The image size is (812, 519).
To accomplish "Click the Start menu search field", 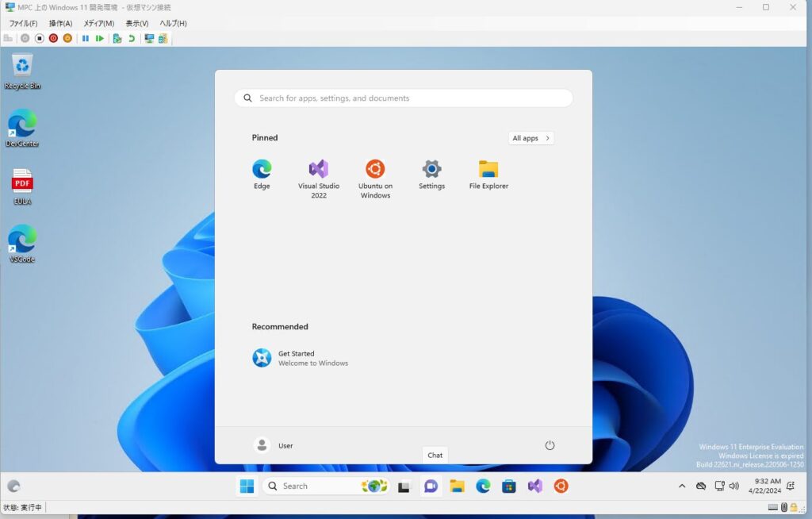I will [x=404, y=98].
